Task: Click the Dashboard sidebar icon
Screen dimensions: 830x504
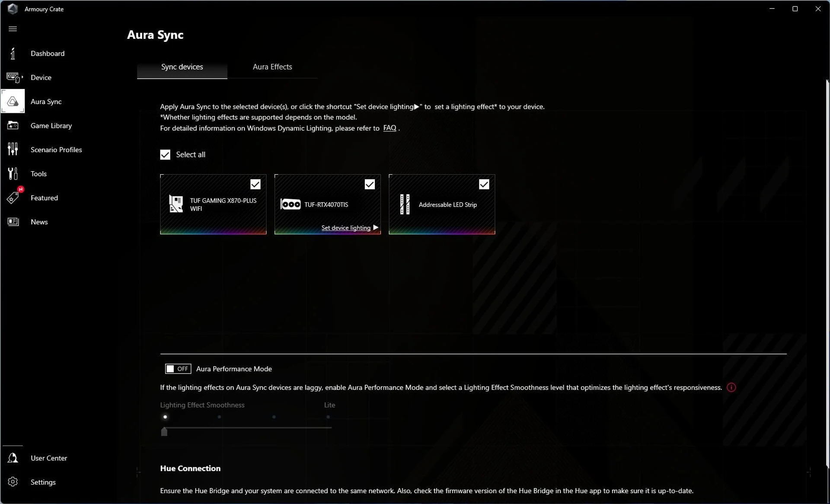Action: 13,54
